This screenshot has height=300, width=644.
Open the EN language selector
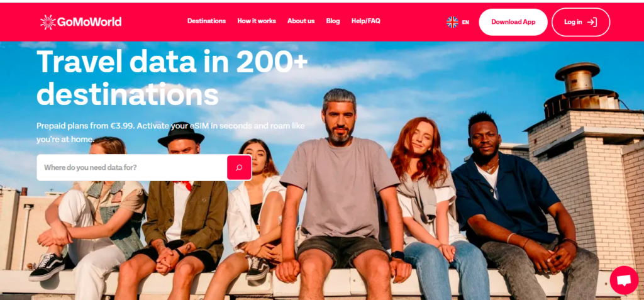[x=465, y=22]
